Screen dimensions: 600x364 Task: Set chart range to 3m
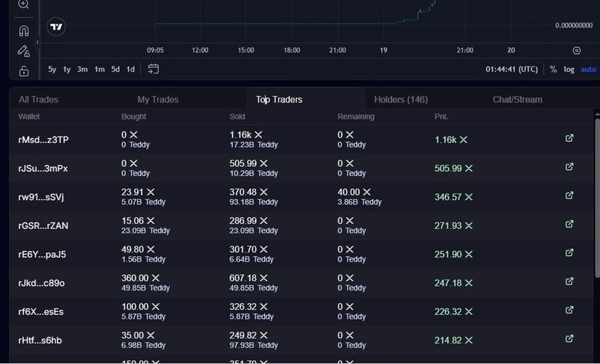(83, 69)
